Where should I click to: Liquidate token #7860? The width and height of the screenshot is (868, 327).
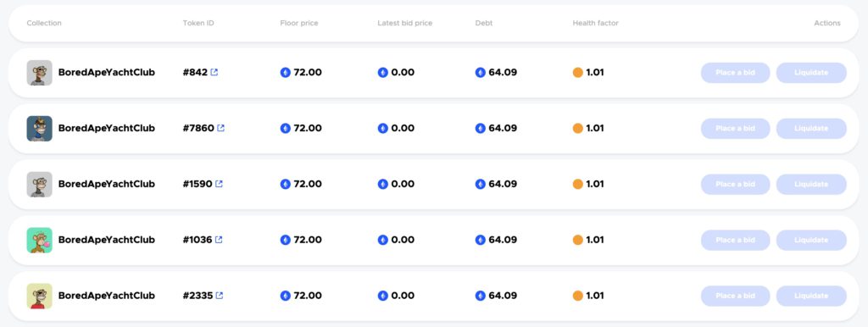click(811, 129)
